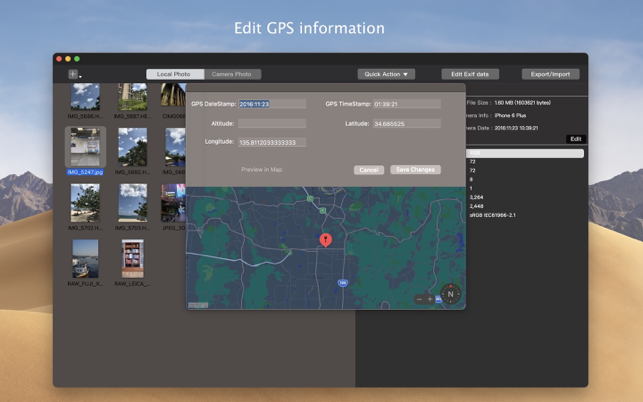Click the Altitude input field
Image resolution: width=643 pixels, height=402 pixels.
click(272, 123)
